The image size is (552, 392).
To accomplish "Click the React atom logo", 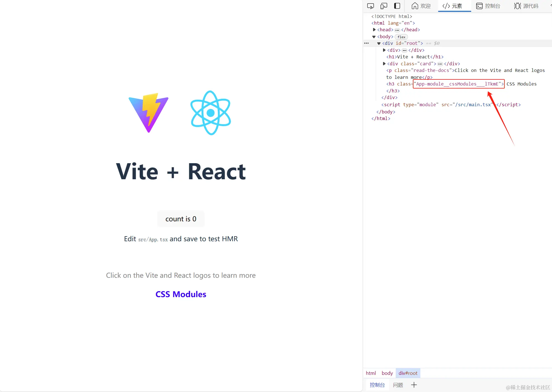I will 210,113.
